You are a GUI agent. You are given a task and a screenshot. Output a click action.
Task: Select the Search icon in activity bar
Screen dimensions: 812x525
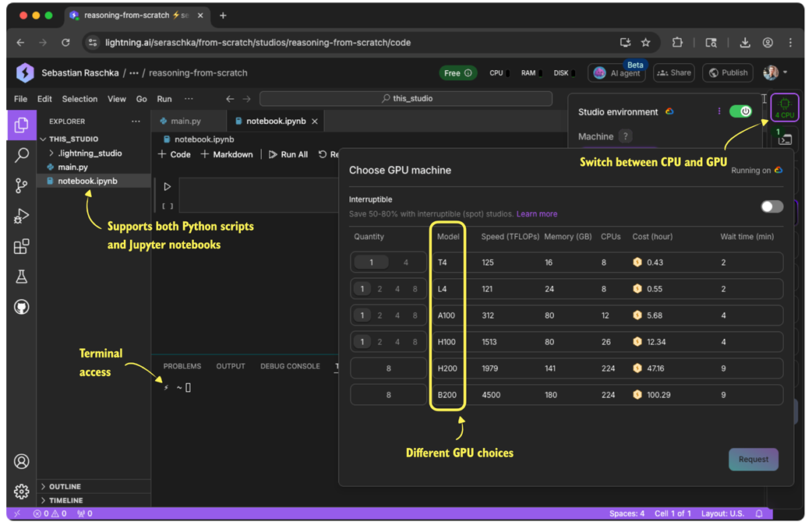pos(21,155)
